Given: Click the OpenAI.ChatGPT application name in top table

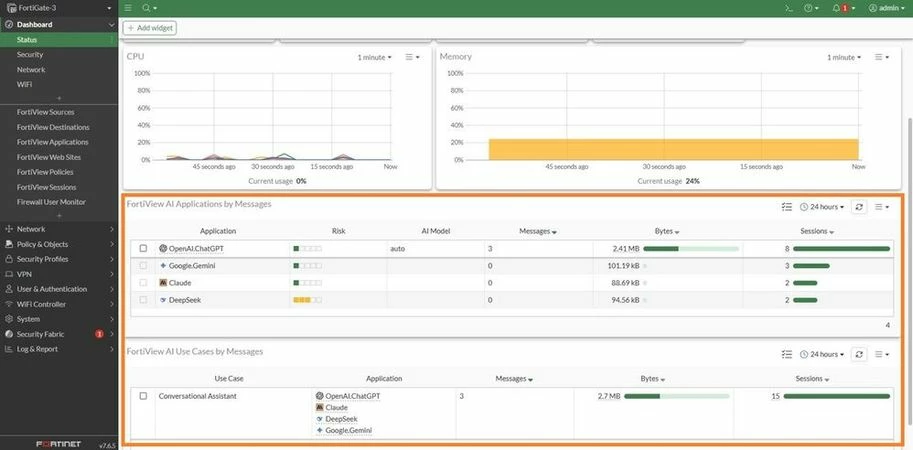Looking at the screenshot, I should tap(196, 248).
